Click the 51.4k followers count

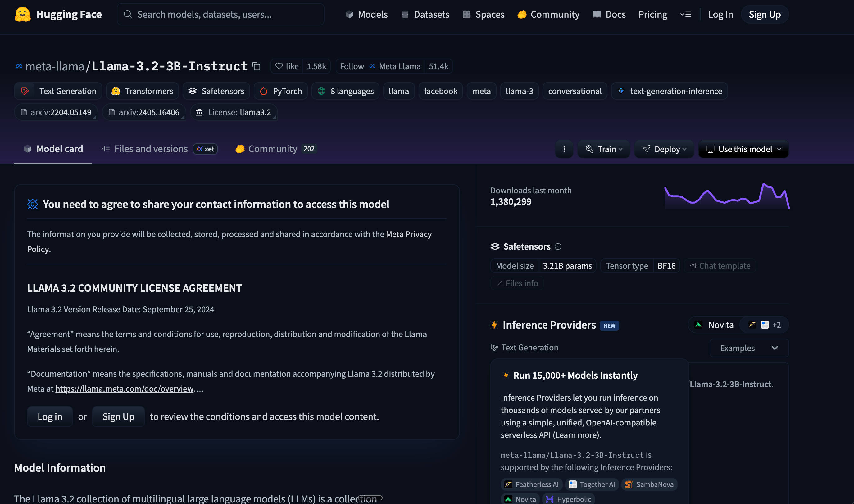click(x=438, y=66)
